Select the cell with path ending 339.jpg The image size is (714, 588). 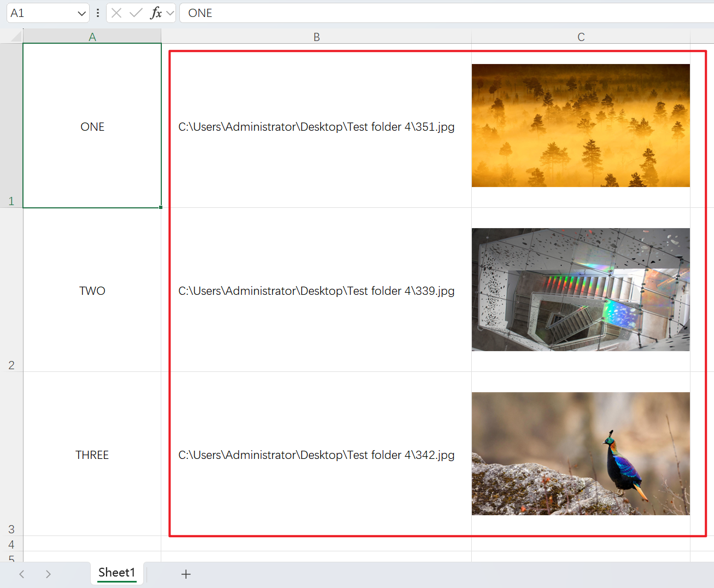coord(317,290)
